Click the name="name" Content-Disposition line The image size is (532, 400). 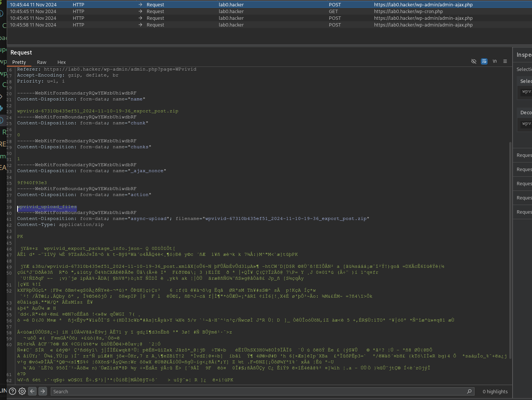tap(81, 99)
